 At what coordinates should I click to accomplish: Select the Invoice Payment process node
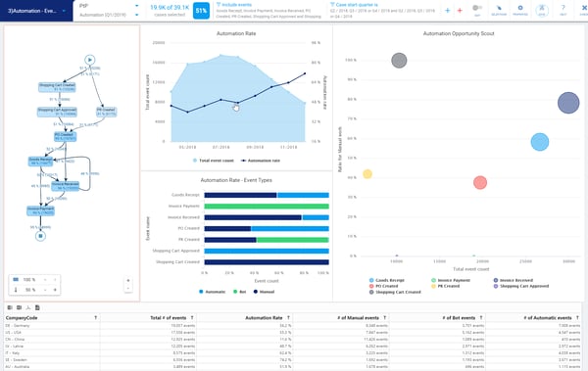pyautogui.click(x=40, y=210)
